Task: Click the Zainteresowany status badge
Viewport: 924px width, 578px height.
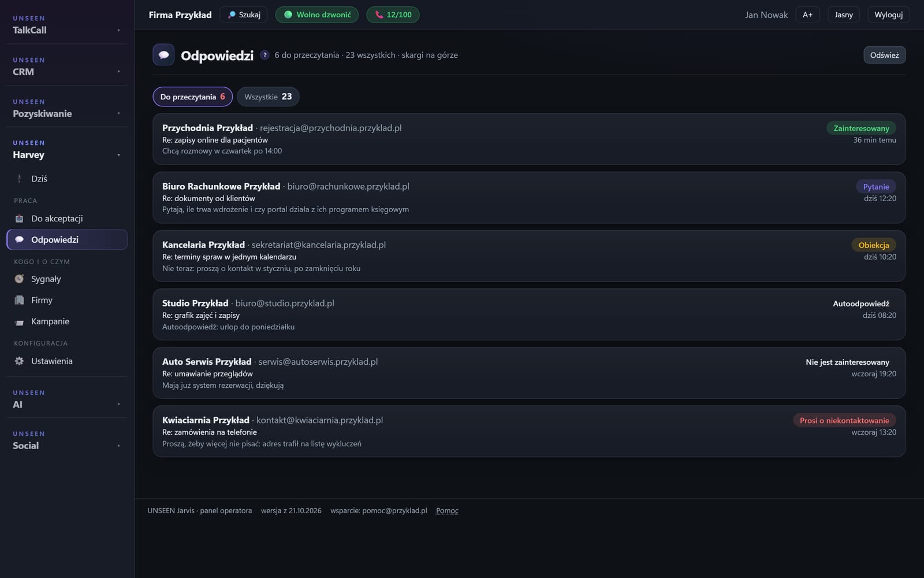Action: point(861,128)
